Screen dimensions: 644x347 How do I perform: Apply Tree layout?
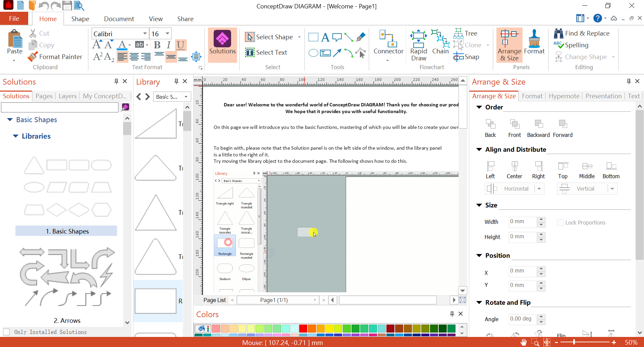(466, 33)
